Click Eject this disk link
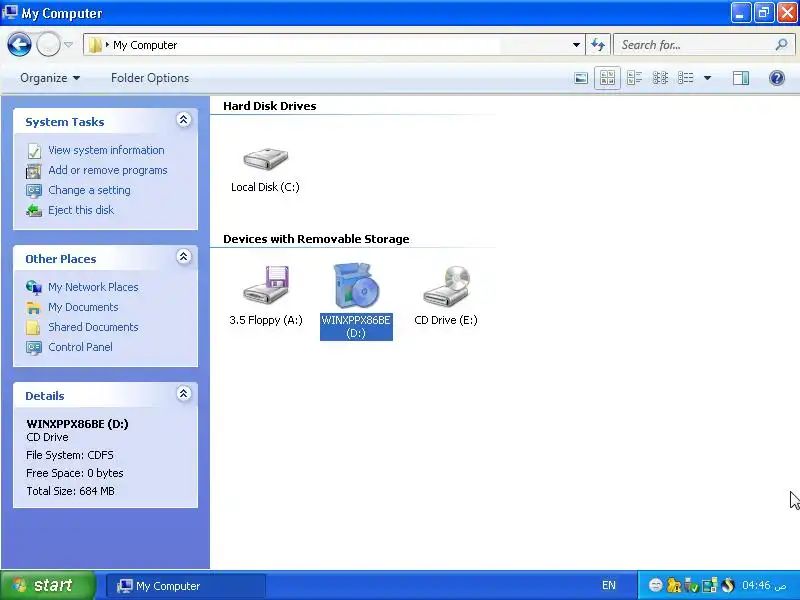 81,210
